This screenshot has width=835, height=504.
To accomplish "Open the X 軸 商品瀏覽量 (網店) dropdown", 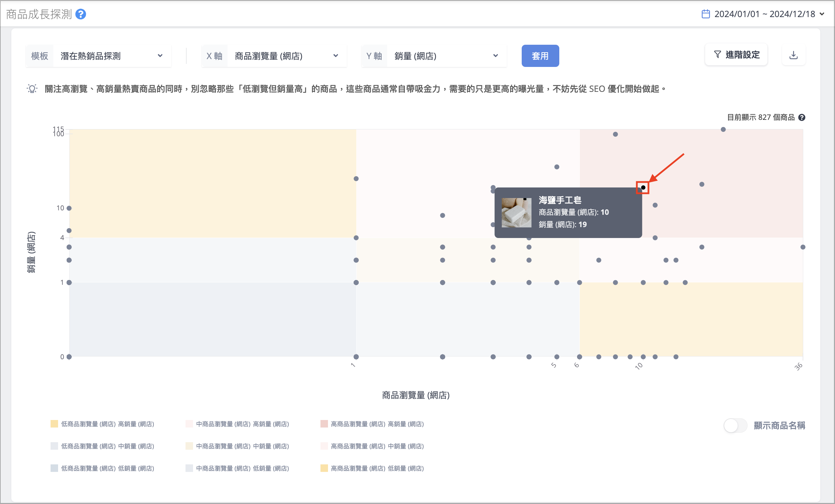I will click(274, 56).
